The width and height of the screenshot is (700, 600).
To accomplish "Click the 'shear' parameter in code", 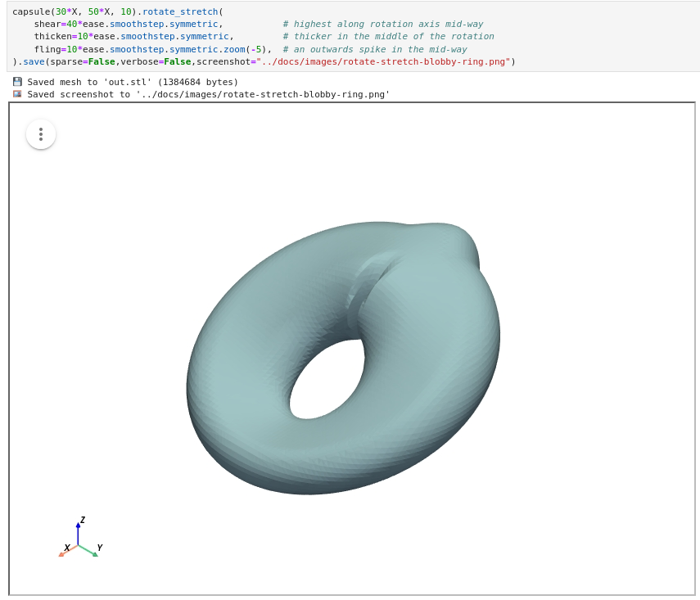I will tap(47, 24).
